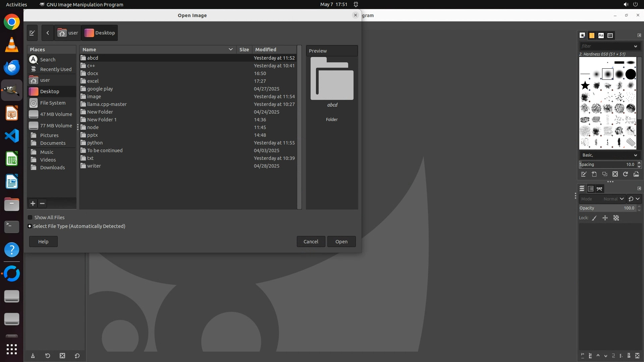The image size is (644, 362).
Task: Click the refresh brushes icon
Action: (x=626, y=174)
